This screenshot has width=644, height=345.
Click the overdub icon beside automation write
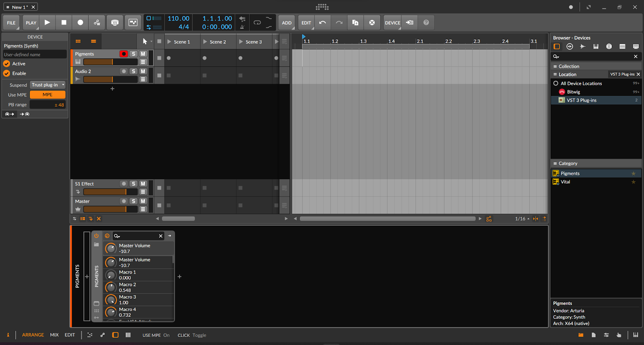(115, 23)
